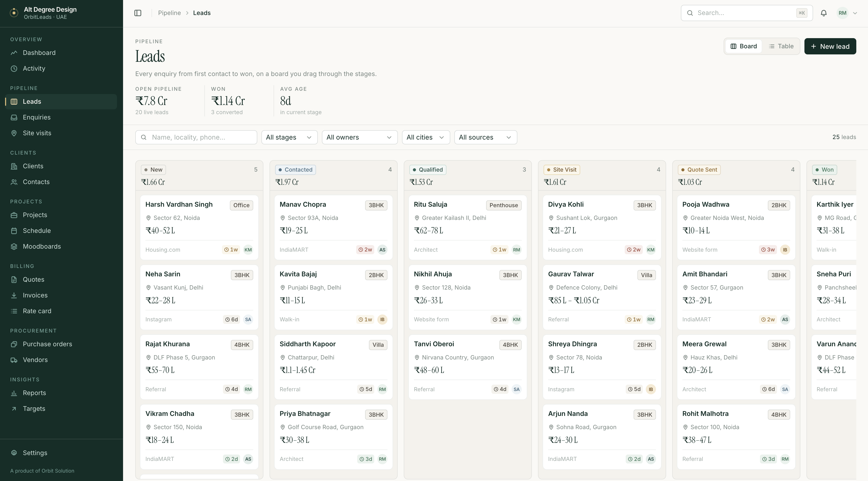Open Gaurav Talwar lead card
The height and width of the screenshot is (481, 868).
(x=602, y=297)
